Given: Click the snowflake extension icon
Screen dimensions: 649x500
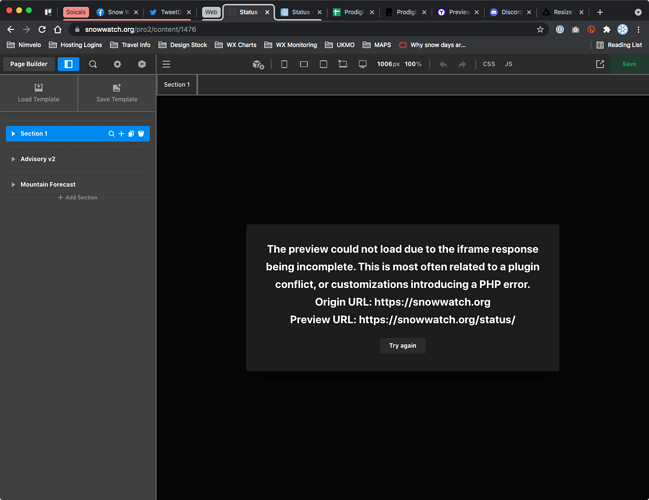Looking at the screenshot, I should click(x=623, y=29).
